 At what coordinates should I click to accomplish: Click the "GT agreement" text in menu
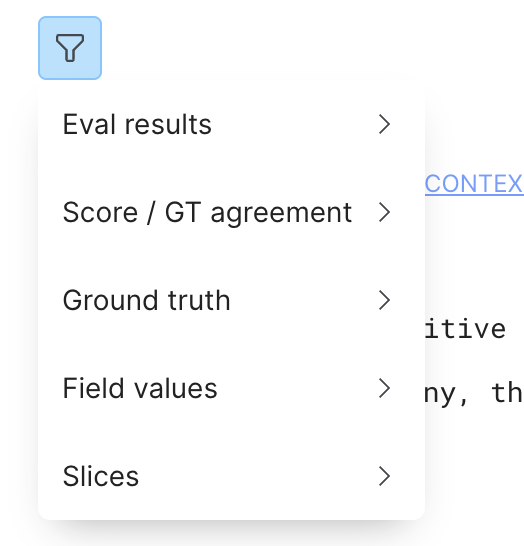coord(258,213)
